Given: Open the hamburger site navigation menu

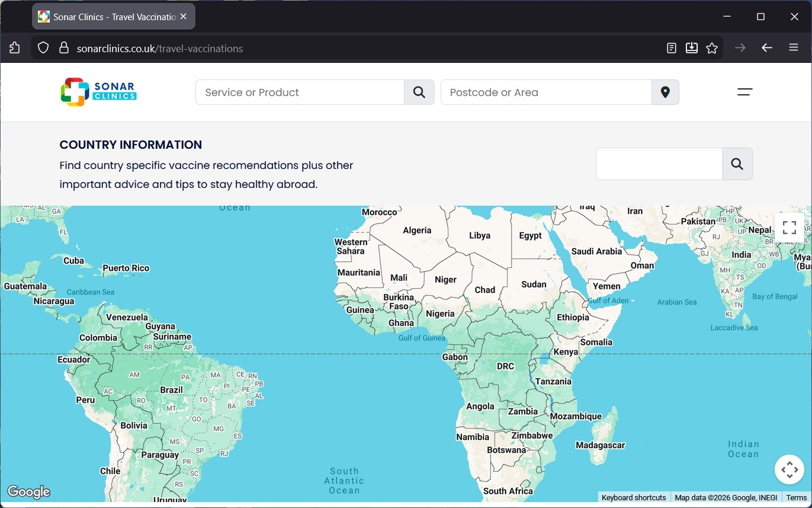Looking at the screenshot, I should coord(744,92).
